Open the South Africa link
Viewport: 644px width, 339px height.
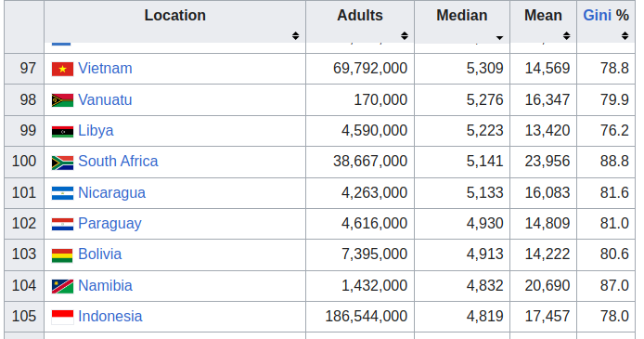click(x=118, y=161)
